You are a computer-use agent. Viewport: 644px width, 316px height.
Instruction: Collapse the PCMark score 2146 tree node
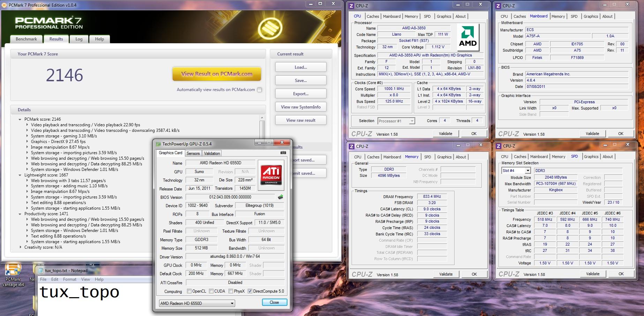(20, 119)
